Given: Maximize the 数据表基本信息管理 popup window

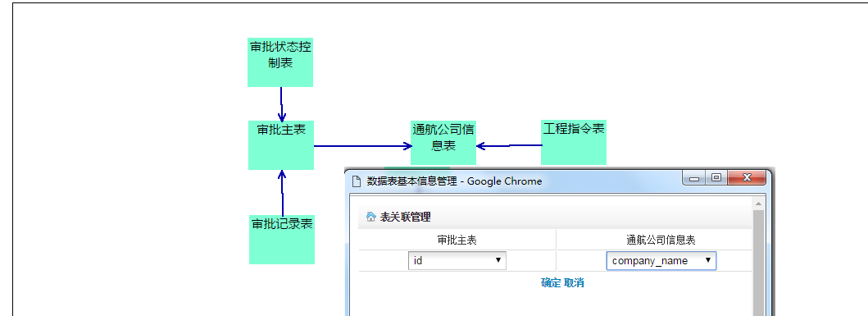Looking at the screenshot, I should pos(716,177).
